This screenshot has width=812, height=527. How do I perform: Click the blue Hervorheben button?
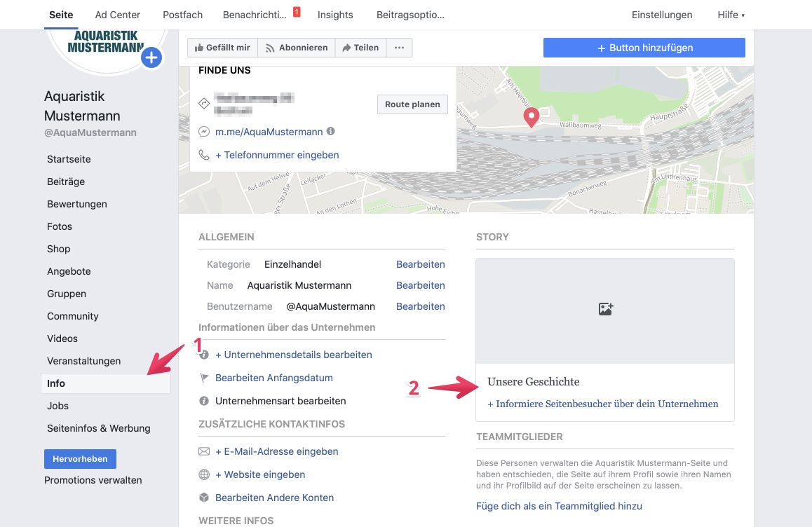[x=80, y=458]
